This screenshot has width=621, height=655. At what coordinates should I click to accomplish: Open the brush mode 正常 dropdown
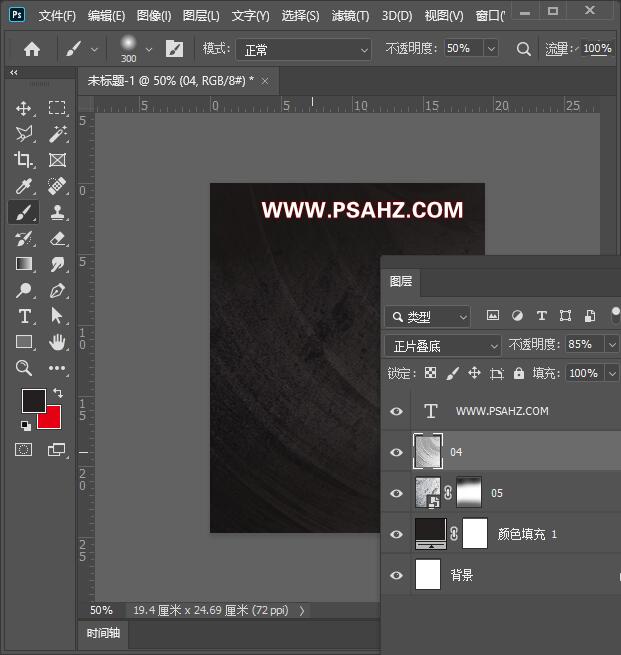pyautogui.click(x=304, y=50)
